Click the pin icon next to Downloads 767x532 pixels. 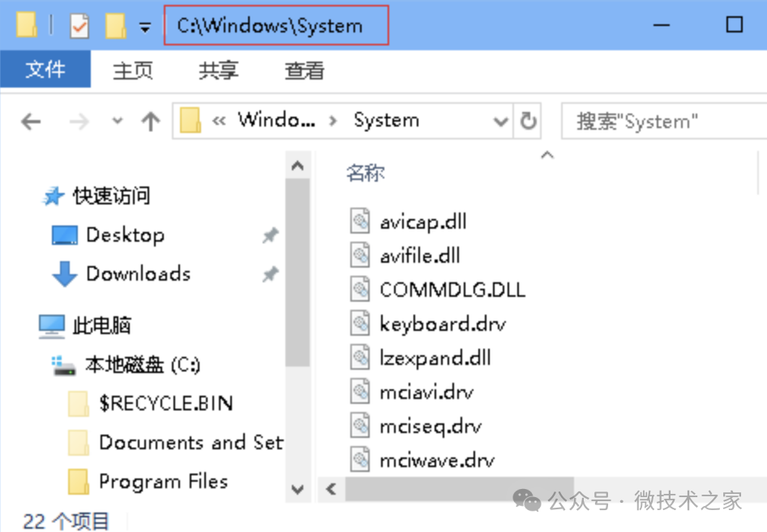pos(270,273)
